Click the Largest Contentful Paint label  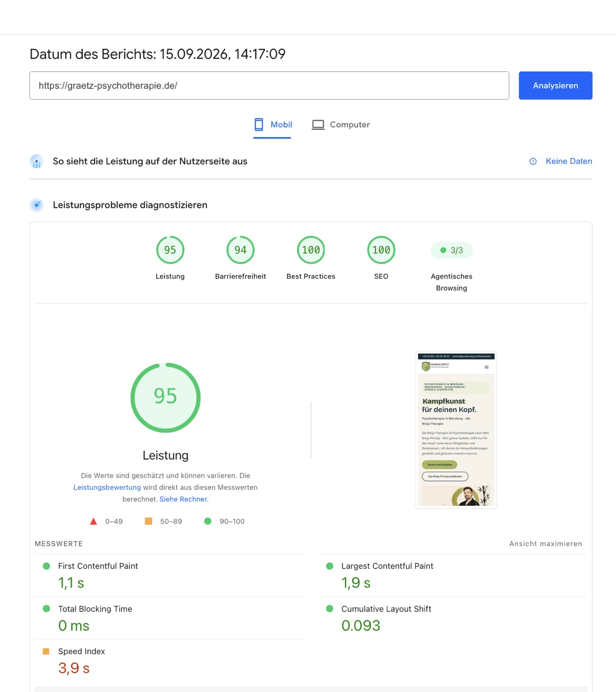[x=387, y=566]
